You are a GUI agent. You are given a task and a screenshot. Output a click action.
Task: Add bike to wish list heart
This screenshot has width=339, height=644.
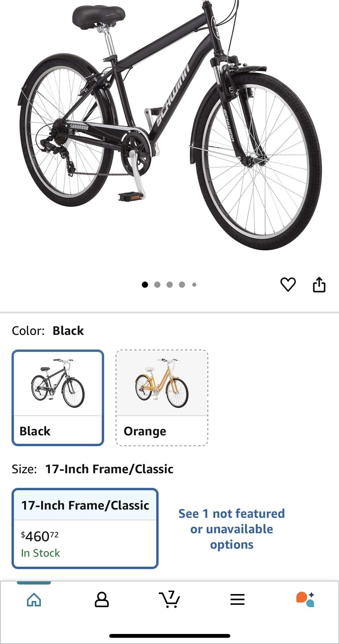[x=288, y=285]
